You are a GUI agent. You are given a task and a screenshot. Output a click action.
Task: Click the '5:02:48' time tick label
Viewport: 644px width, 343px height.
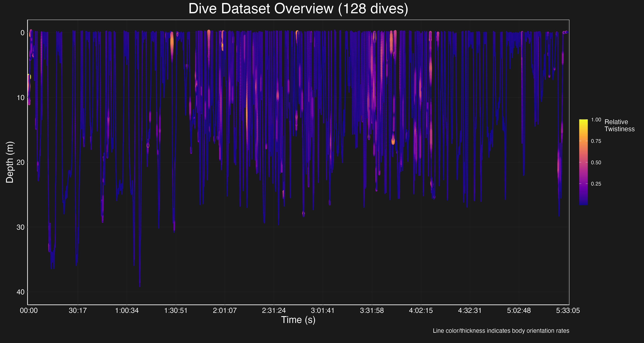coord(519,311)
